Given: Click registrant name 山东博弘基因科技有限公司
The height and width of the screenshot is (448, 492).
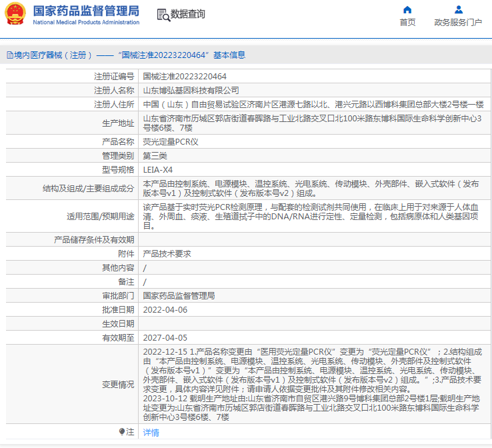Looking at the screenshot, I should 191,90.
